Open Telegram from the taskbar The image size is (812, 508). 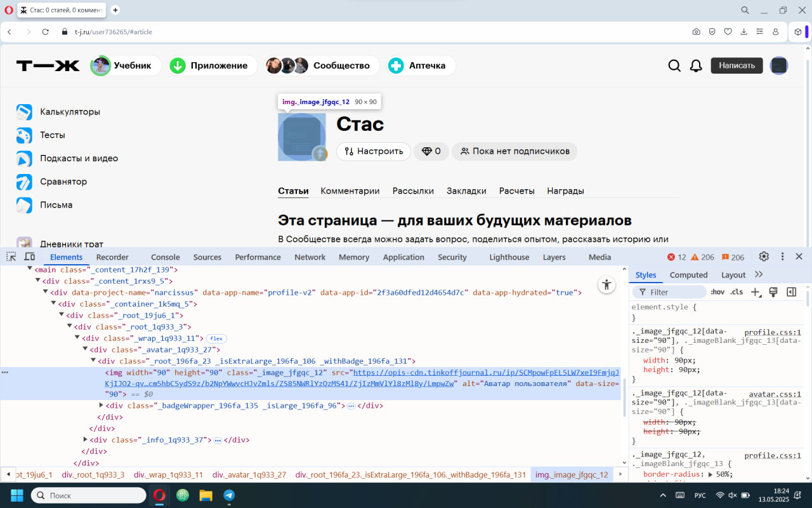tap(228, 495)
